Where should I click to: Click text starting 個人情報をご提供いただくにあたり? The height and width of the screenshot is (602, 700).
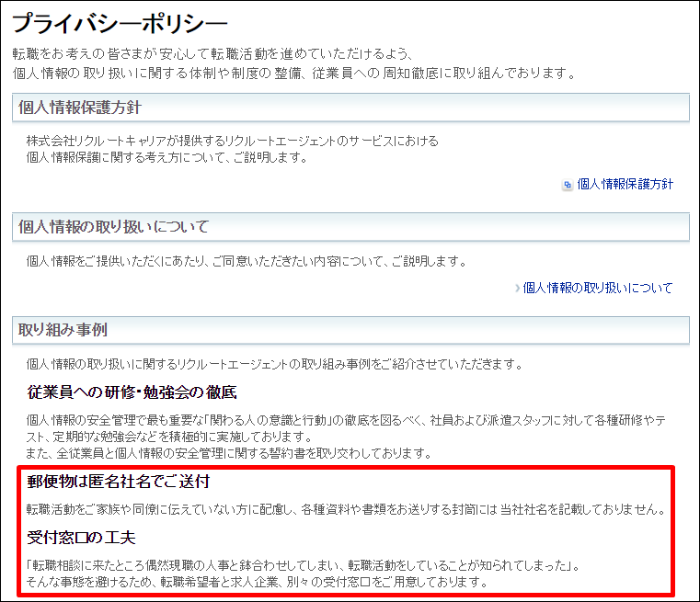[247, 262]
